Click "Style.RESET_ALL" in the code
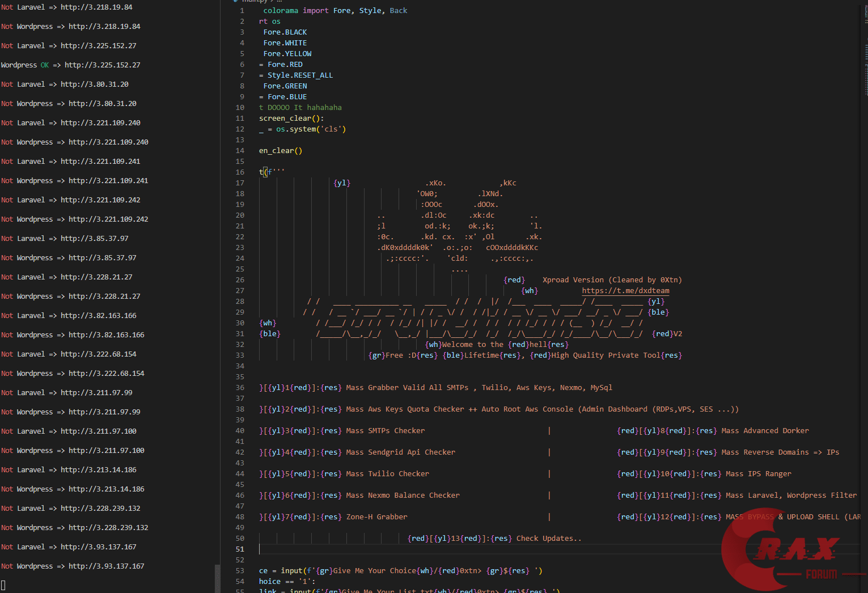 (300, 75)
